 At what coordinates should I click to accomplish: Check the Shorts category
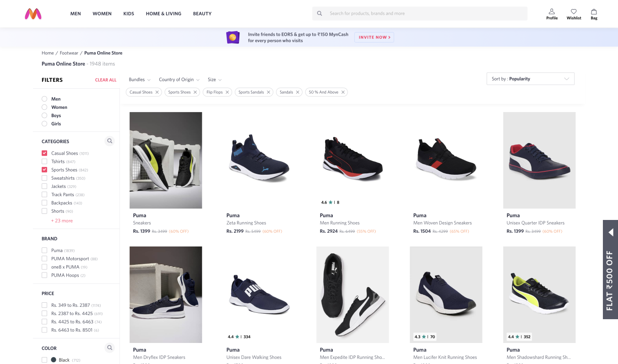[44, 211]
